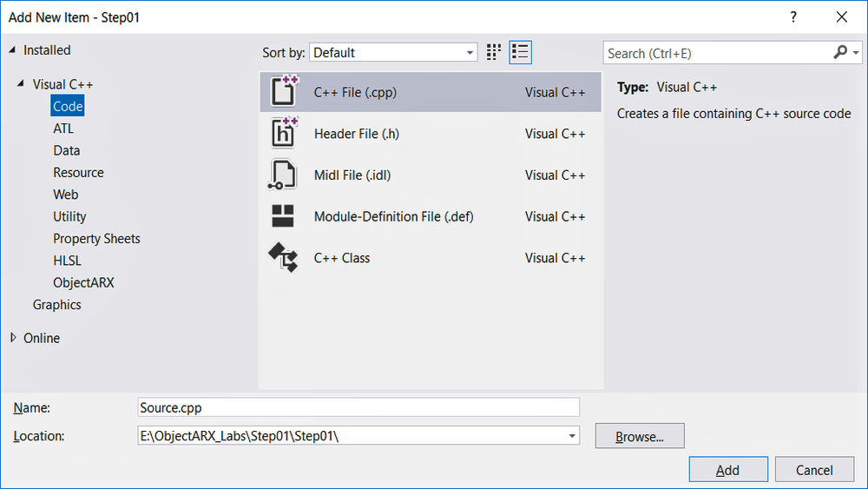Choose the Header File (.h) icon
This screenshot has width=868, height=489.
(284, 133)
